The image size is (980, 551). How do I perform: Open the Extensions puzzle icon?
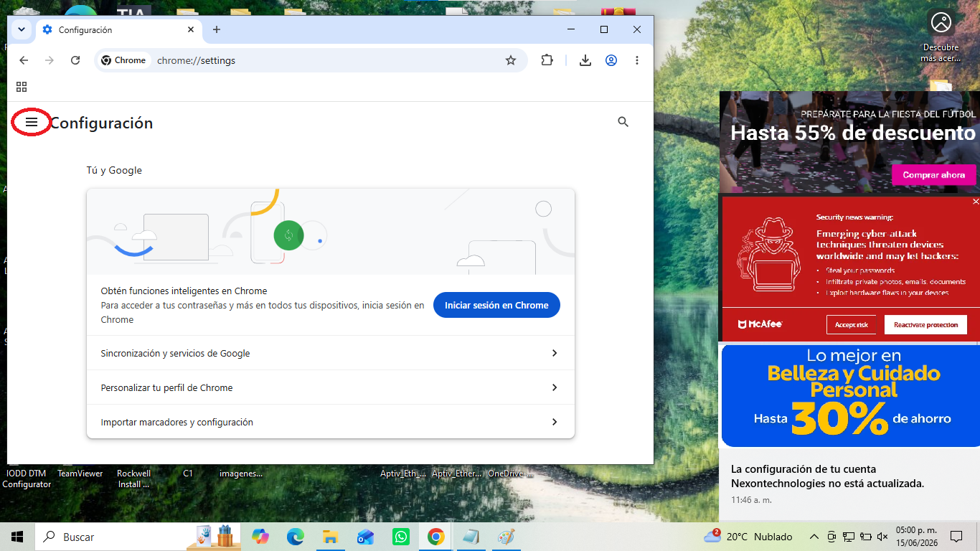click(x=547, y=60)
